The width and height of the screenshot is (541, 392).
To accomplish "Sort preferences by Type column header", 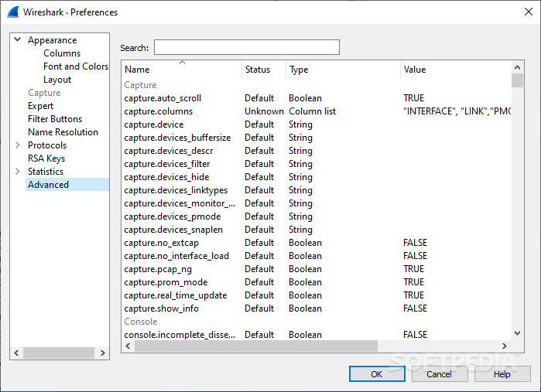I will tap(343, 70).
